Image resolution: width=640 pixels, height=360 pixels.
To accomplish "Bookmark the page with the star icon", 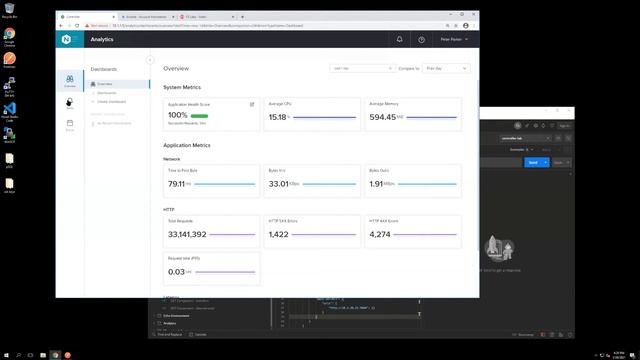I will pyautogui.click(x=456, y=26).
